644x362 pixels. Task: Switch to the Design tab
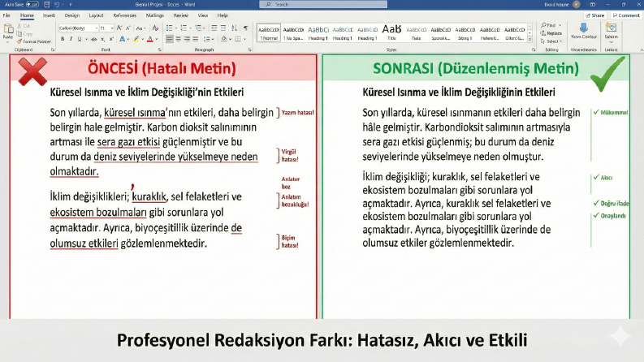72,15
